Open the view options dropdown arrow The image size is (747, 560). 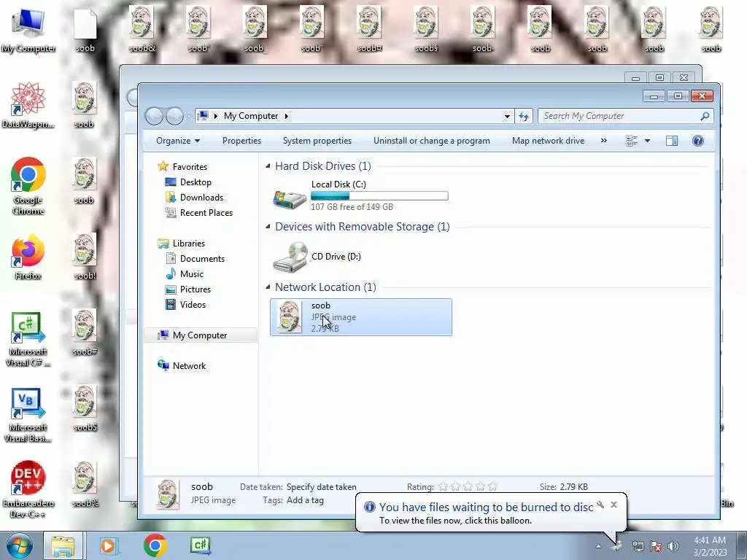647,141
